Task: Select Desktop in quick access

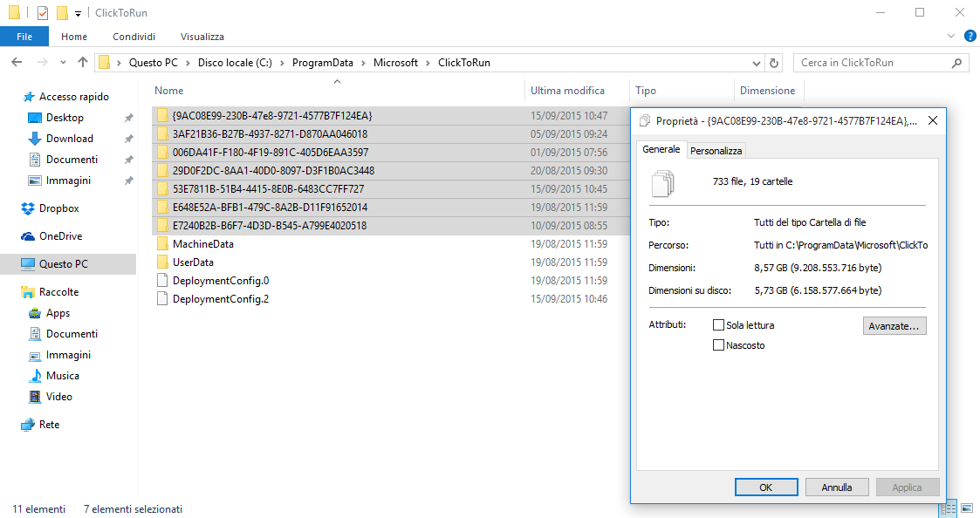Action: tap(65, 118)
